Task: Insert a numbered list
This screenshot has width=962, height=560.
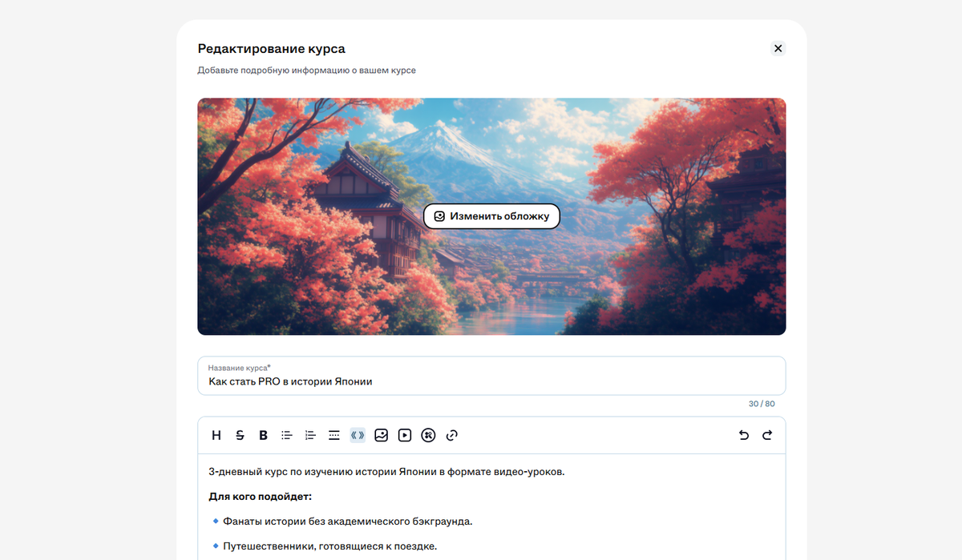Action: 310,436
